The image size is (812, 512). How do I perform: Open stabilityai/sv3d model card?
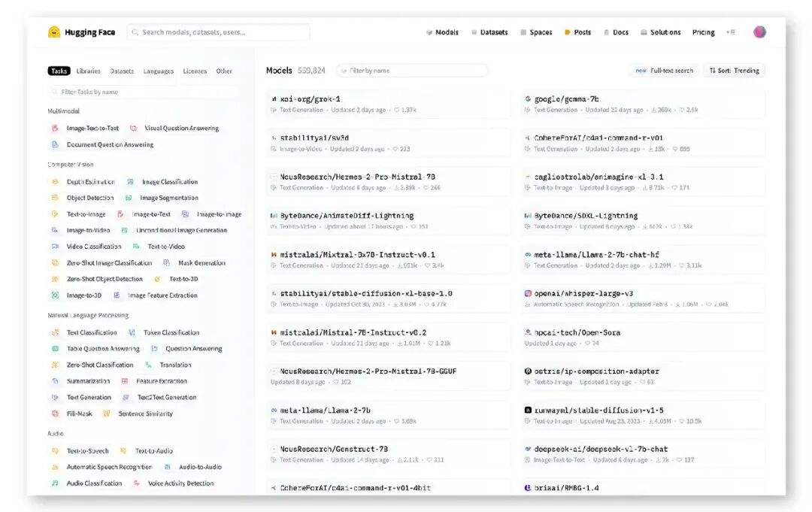(x=388, y=143)
